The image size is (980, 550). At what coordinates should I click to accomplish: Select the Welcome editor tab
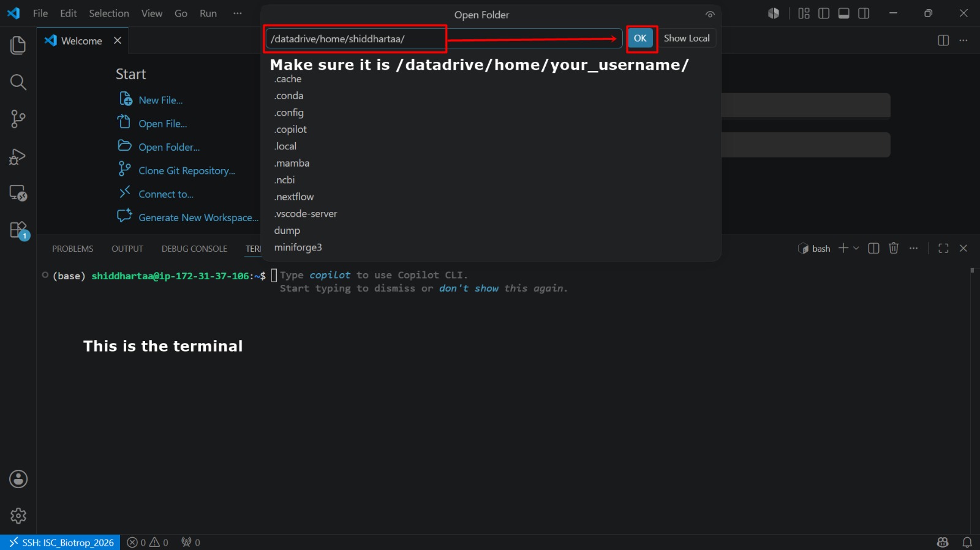82,40
